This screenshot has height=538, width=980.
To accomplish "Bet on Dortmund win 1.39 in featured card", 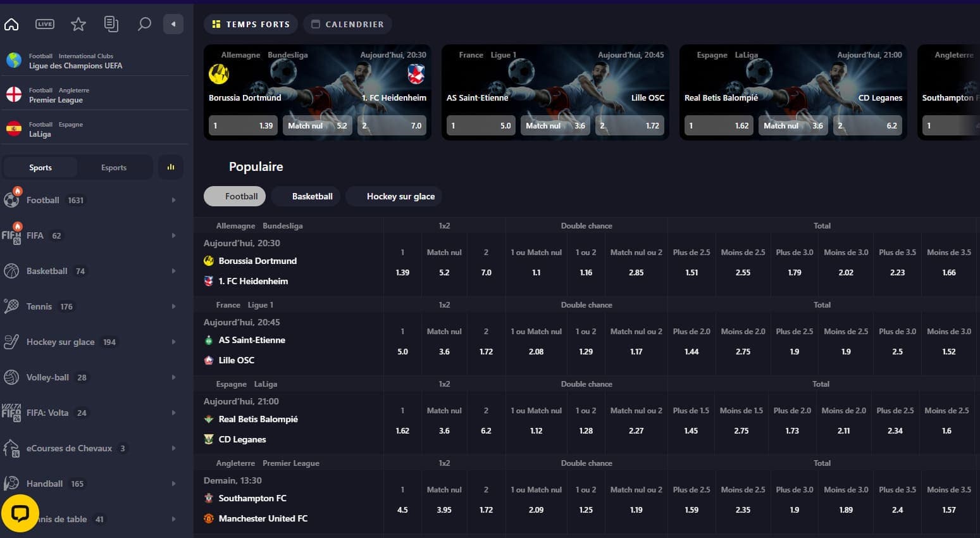I will tap(243, 125).
